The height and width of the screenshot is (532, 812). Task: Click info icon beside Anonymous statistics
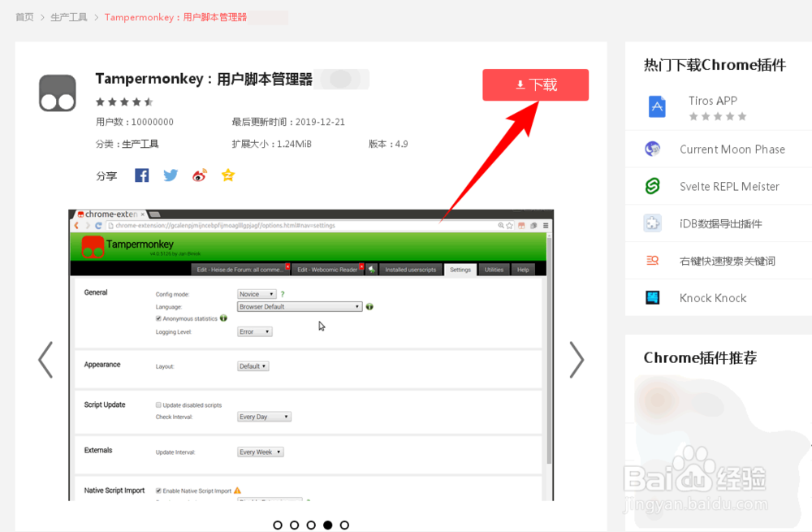[x=223, y=318]
